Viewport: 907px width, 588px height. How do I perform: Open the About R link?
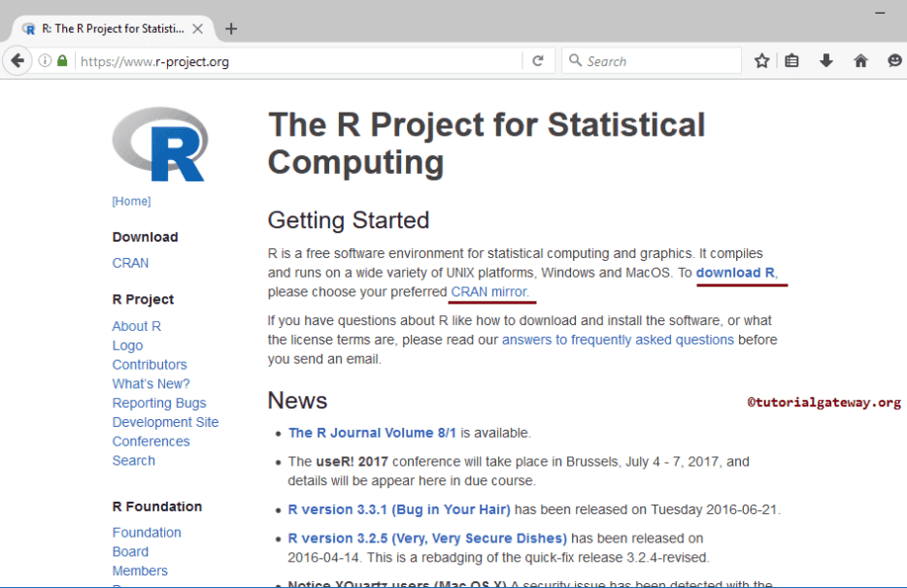click(x=137, y=326)
